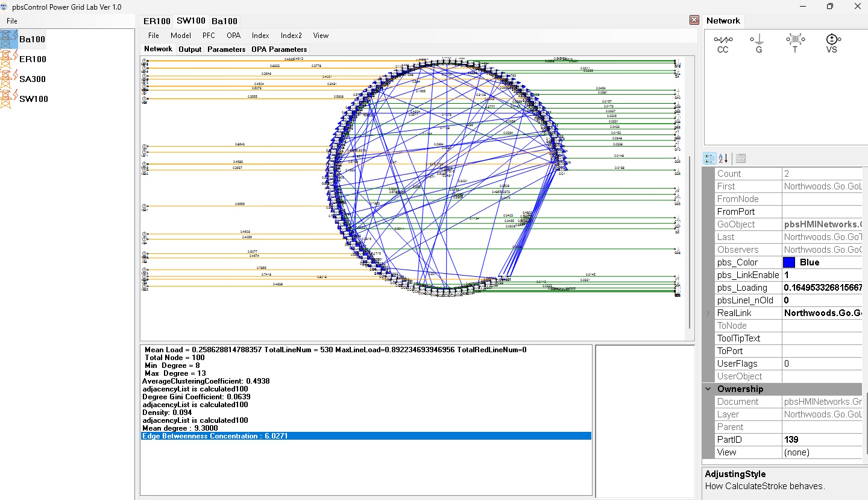Open the Parameters tab

227,49
